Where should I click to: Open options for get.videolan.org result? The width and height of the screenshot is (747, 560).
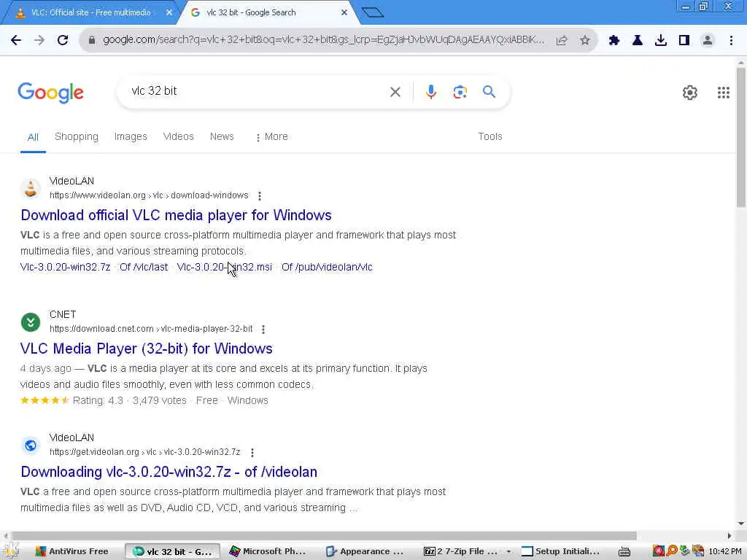pyautogui.click(x=252, y=452)
